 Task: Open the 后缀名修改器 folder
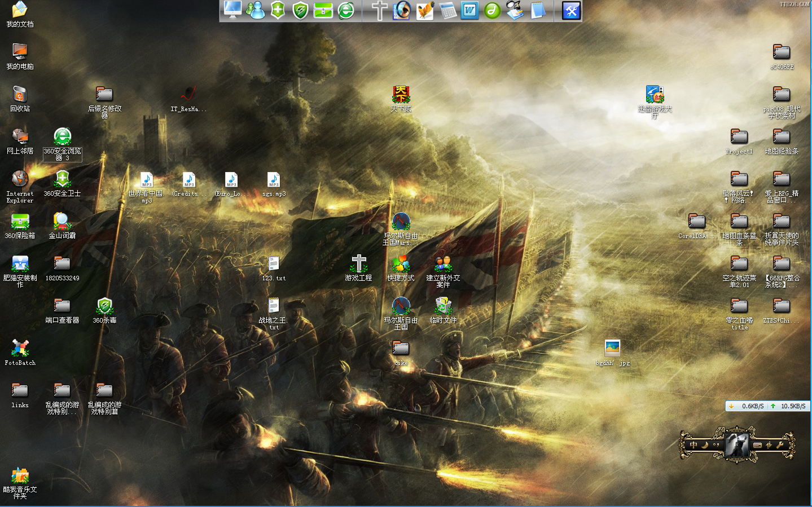pyautogui.click(x=104, y=102)
